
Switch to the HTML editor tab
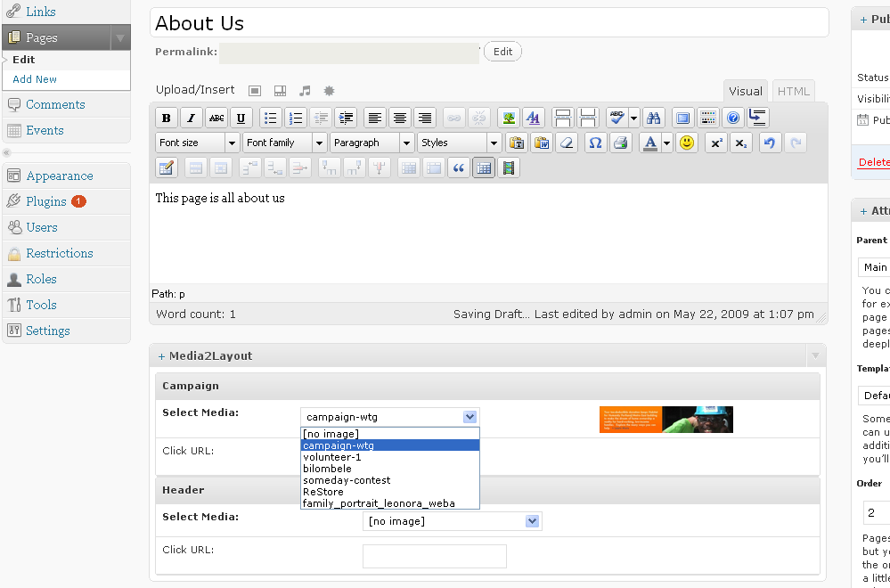point(793,92)
